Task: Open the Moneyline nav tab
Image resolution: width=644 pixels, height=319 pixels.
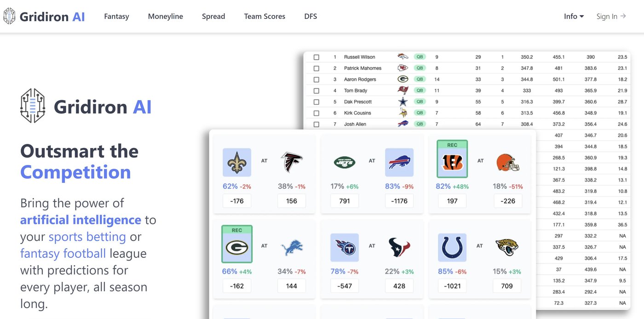Action: click(x=166, y=16)
